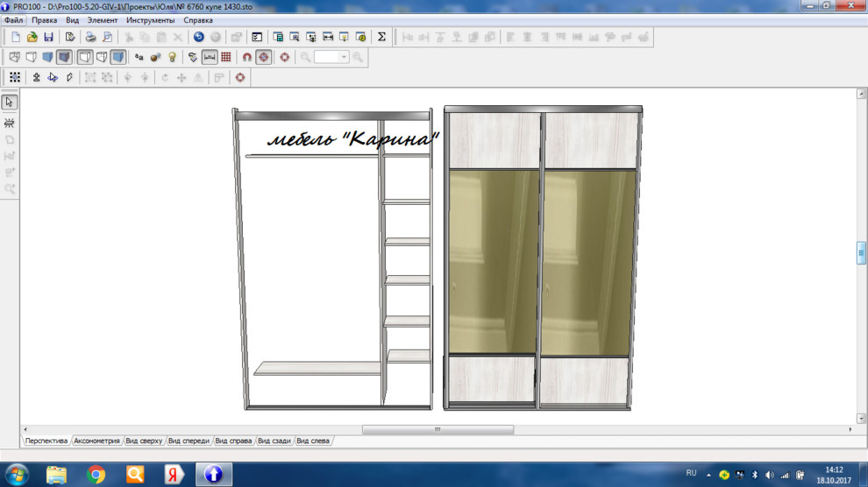Click the RU language indicator in taskbar
Screen dimensions: 868x487
click(691, 473)
